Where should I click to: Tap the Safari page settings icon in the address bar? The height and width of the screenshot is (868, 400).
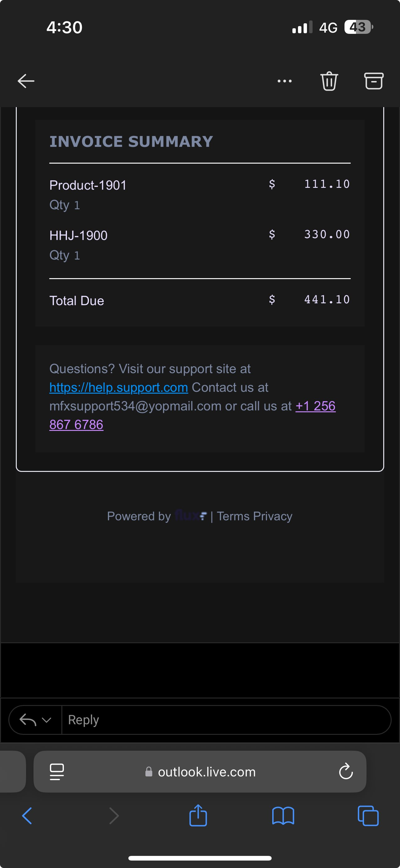pyautogui.click(x=56, y=772)
